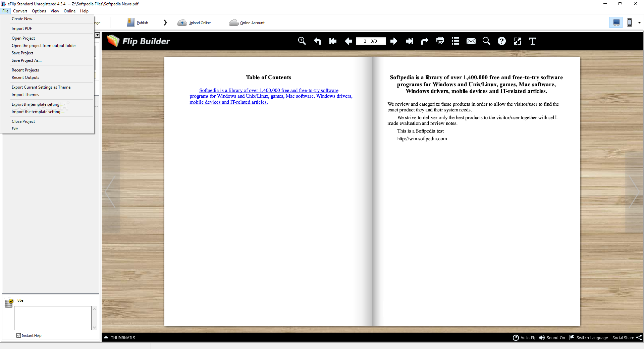
Task: Select Import PDF menu entry
Action: pos(47,29)
